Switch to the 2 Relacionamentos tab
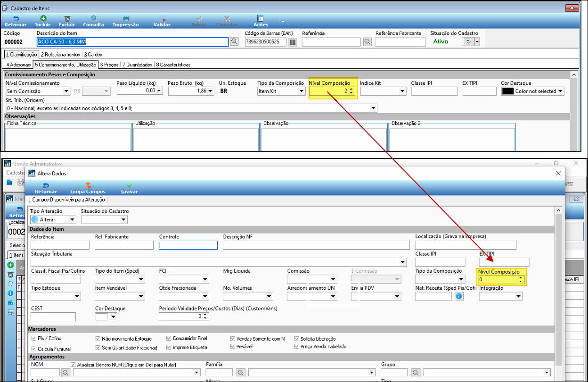Viewport: 588px width, 382px height. click(x=60, y=55)
